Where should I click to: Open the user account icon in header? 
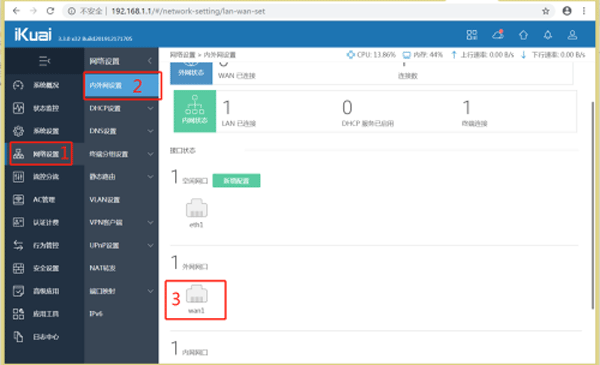(572, 35)
